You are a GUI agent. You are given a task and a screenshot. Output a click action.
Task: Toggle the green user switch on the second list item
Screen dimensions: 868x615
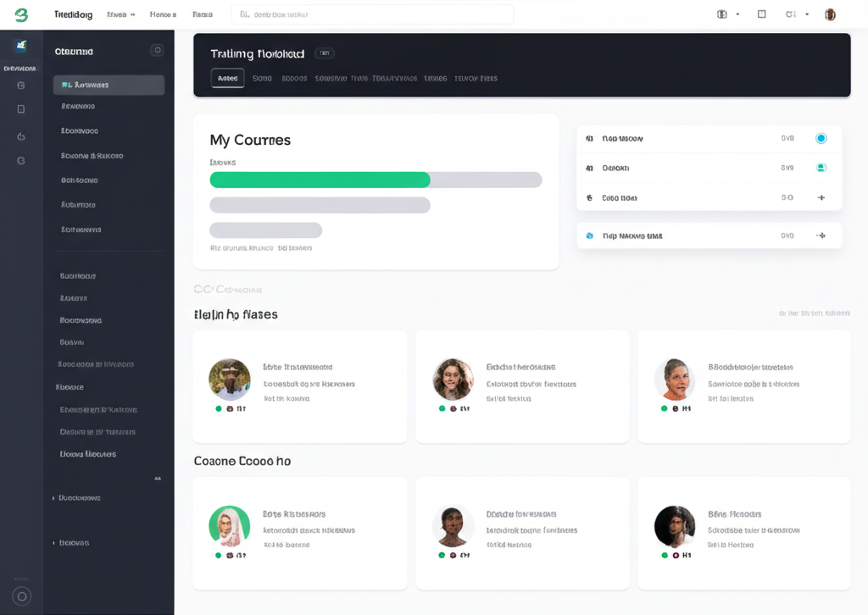click(x=821, y=168)
